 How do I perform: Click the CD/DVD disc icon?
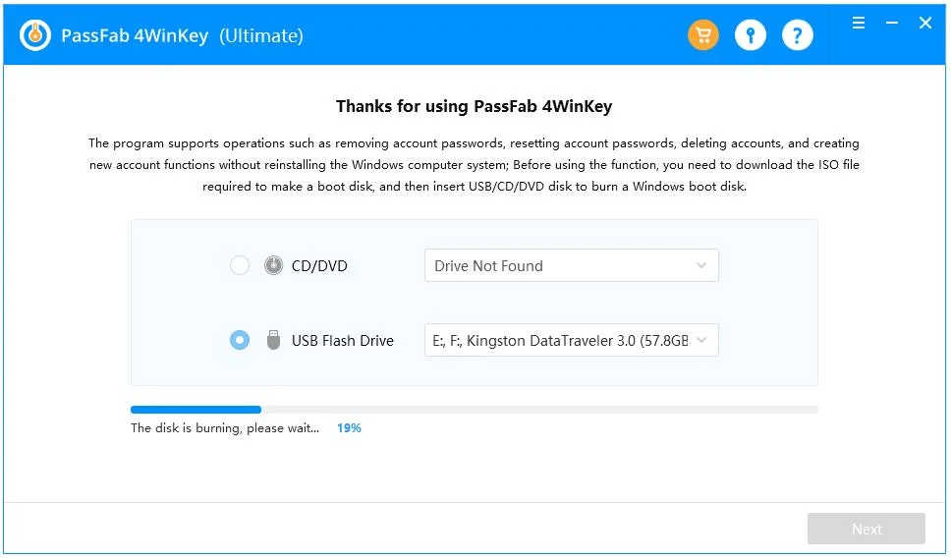coord(273,265)
